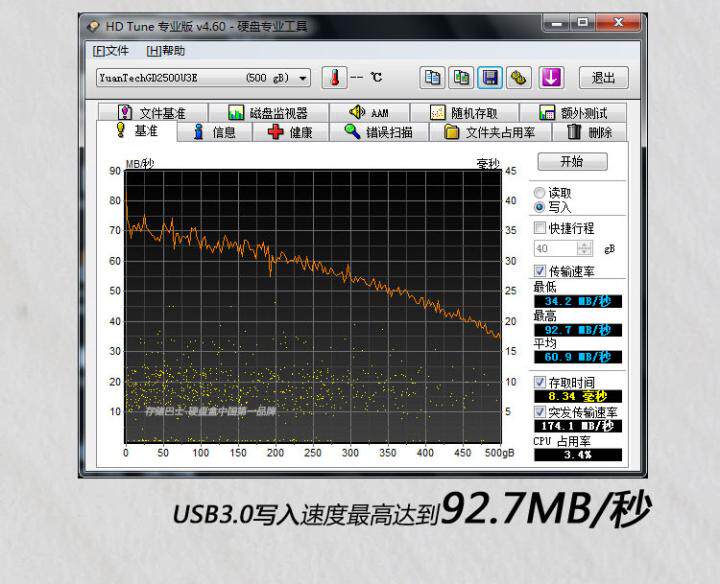This screenshot has height=584, width=720.
Task: Toggle the 传输速率 checkbox
Action: [x=540, y=271]
